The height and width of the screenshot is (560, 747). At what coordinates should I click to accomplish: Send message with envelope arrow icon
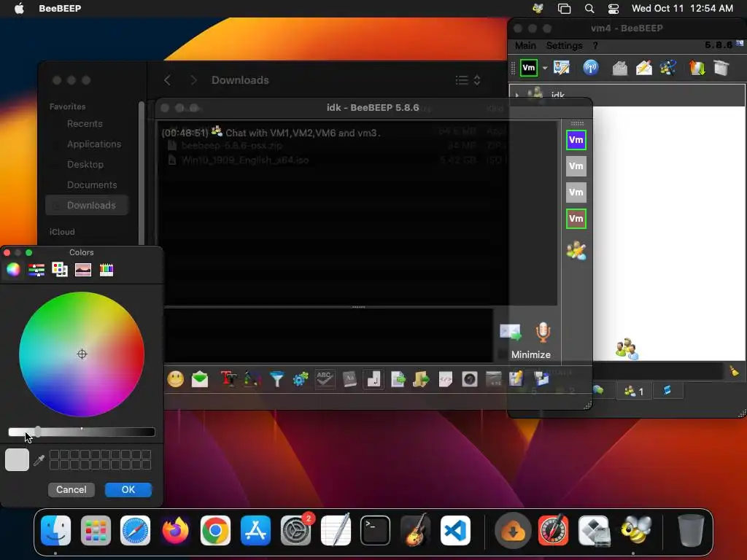(510, 332)
